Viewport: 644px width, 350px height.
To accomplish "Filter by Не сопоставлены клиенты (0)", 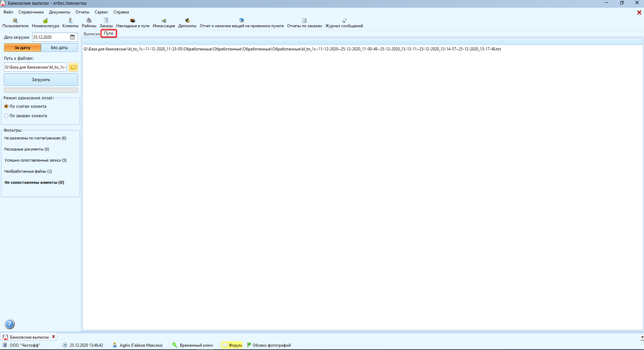I will point(34,182).
